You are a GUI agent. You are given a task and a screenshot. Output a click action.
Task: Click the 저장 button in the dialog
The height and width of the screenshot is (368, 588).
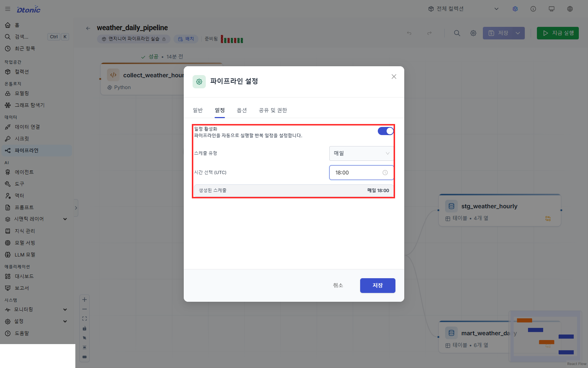click(x=378, y=286)
